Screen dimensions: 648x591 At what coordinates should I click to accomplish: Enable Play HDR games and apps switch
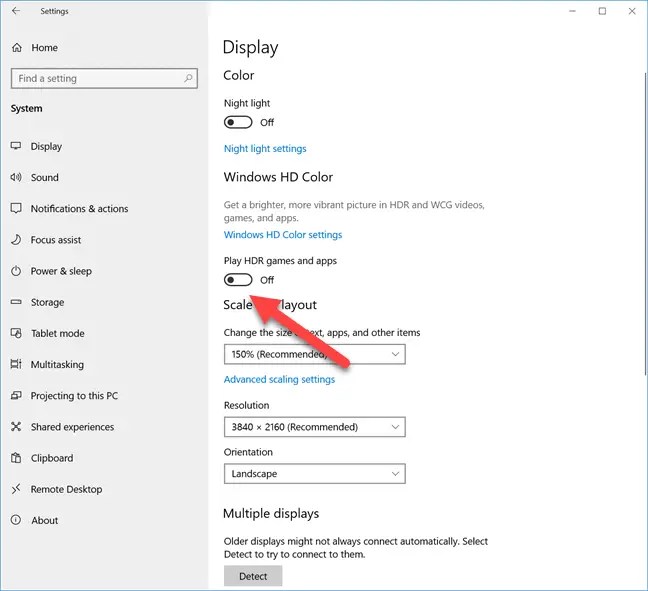tap(238, 280)
